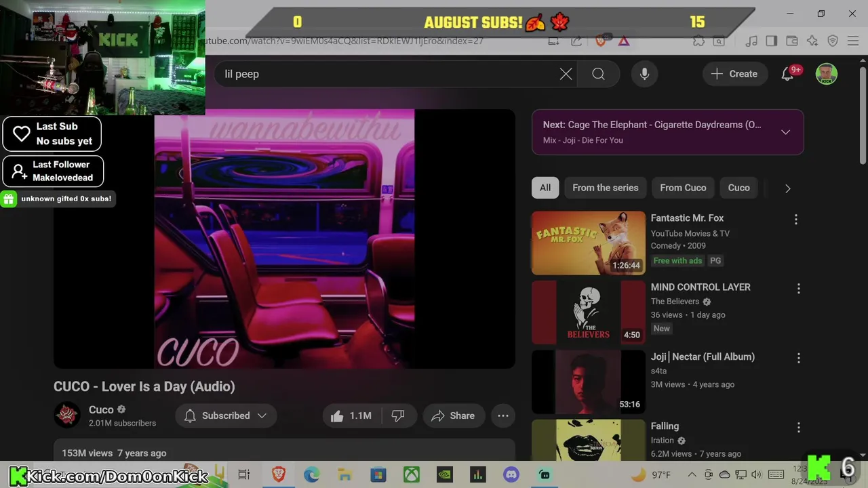Open Brave playlist music note icon

click(x=751, y=41)
